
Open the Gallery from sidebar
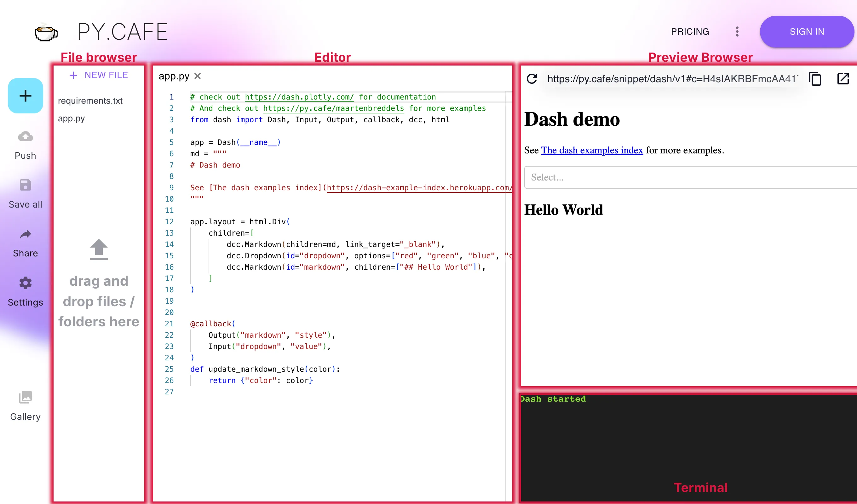point(26,397)
